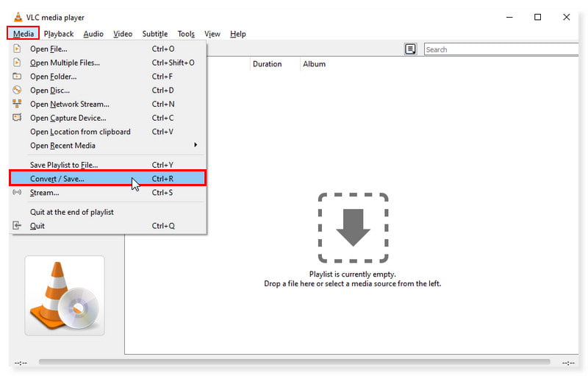
Task: Click the Open Network Stream icon
Action: pos(17,104)
